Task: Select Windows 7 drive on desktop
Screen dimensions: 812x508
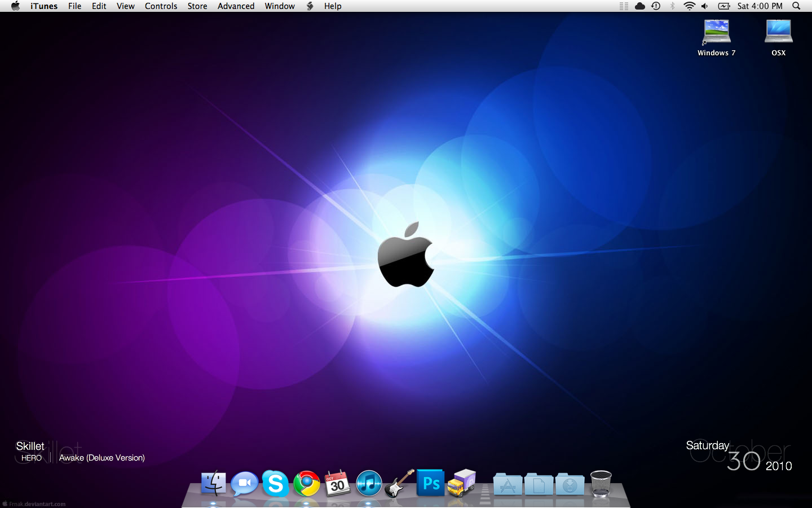Action: pyautogui.click(x=717, y=37)
